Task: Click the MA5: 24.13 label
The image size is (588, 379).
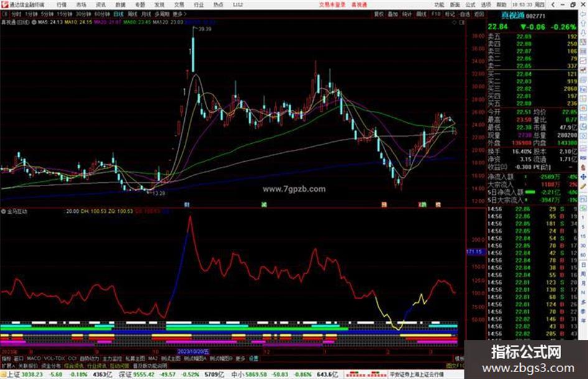Action: coord(50,22)
